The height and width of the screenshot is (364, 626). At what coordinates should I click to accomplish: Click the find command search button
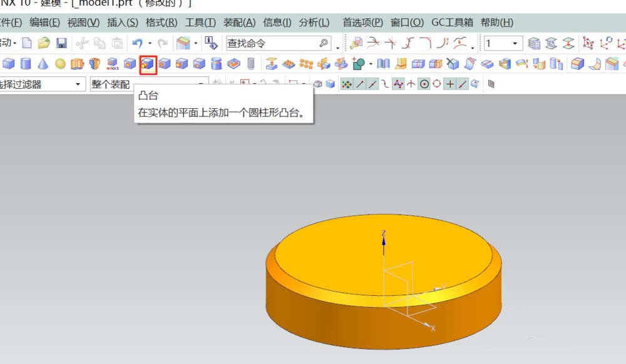pos(323,43)
